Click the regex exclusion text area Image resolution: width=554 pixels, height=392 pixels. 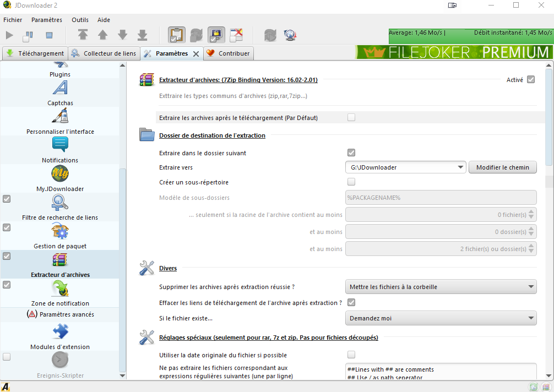tap(441, 372)
